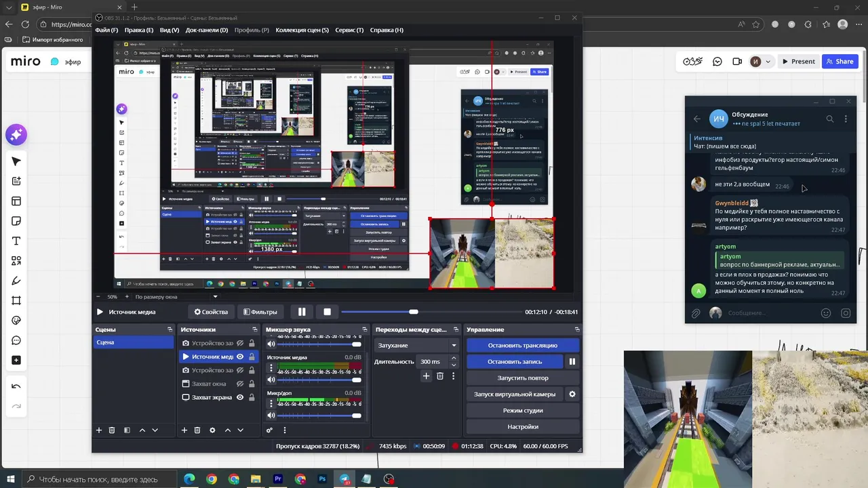This screenshot has height=488, width=868.
Task: Undock the Сцены panel
Action: [170, 329]
